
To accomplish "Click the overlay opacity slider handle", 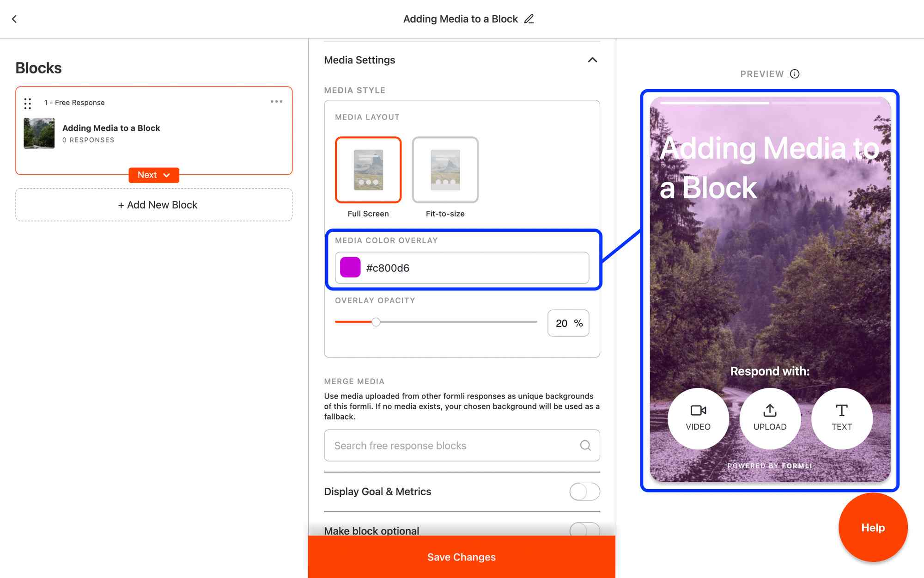I will point(376,322).
